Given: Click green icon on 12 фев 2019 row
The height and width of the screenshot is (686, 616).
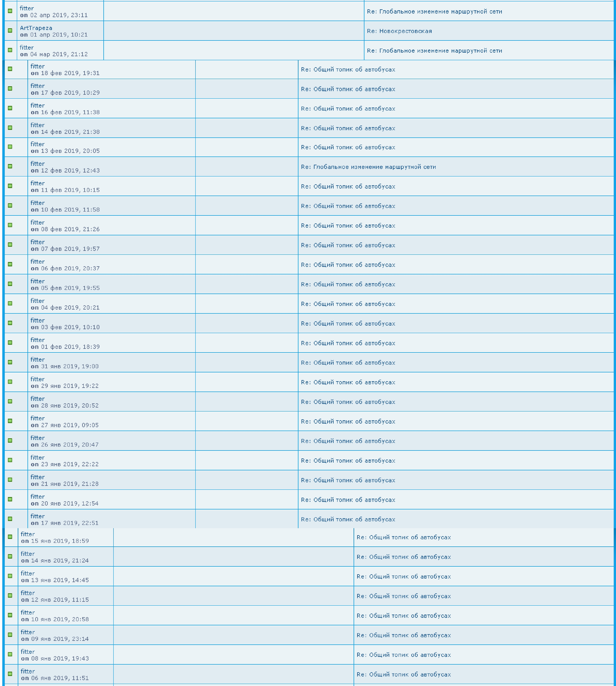Looking at the screenshot, I should tap(10, 166).
